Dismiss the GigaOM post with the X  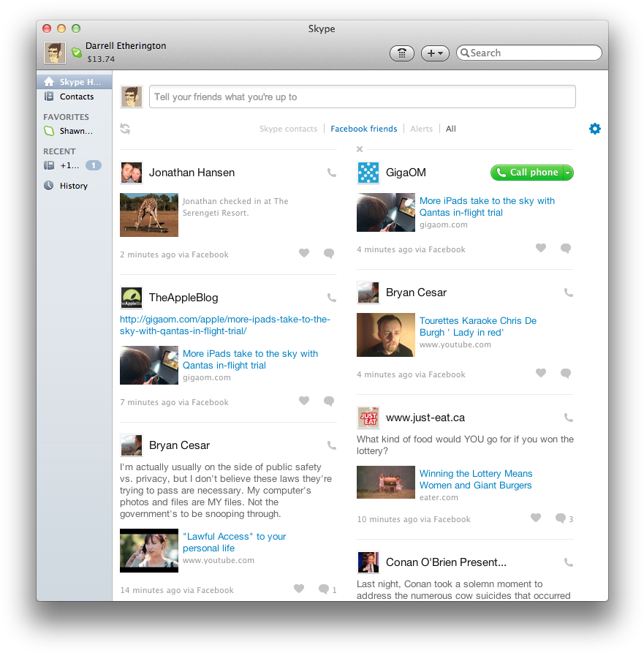point(360,149)
